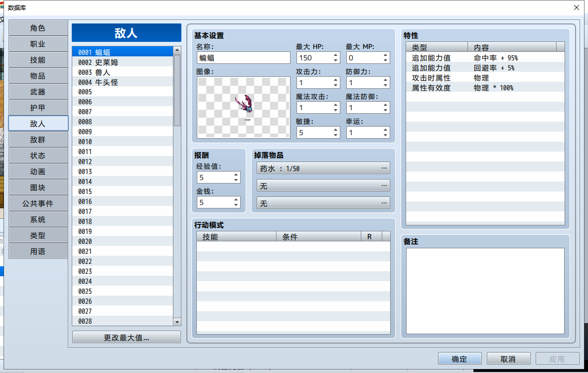Select the 回避率 + 5% trait row
This screenshot has height=373, width=588.
(485, 68)
